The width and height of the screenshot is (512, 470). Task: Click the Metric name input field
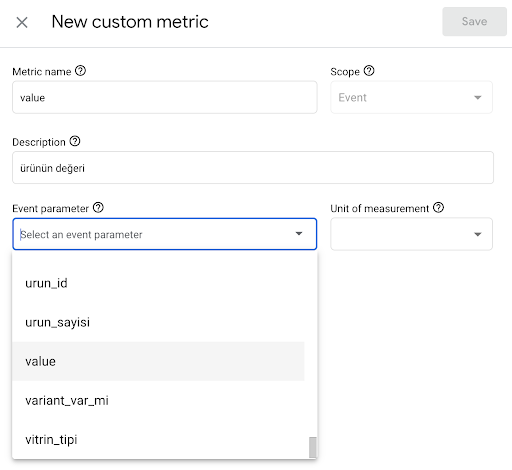point(165,97)
